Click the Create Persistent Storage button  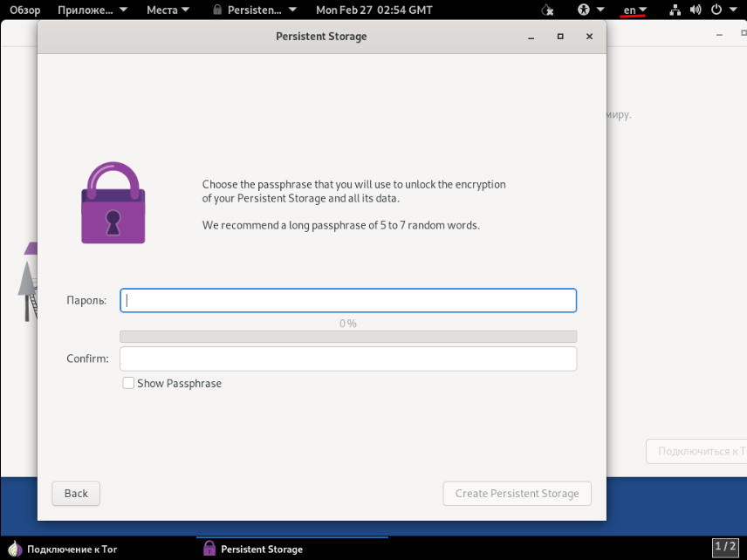click(x=517, y=493)
